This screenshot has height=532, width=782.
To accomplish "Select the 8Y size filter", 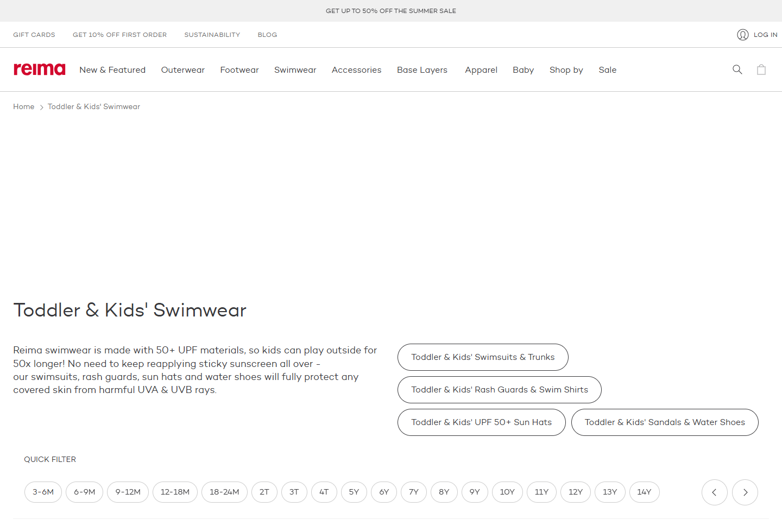I will [x=444, y=492].
